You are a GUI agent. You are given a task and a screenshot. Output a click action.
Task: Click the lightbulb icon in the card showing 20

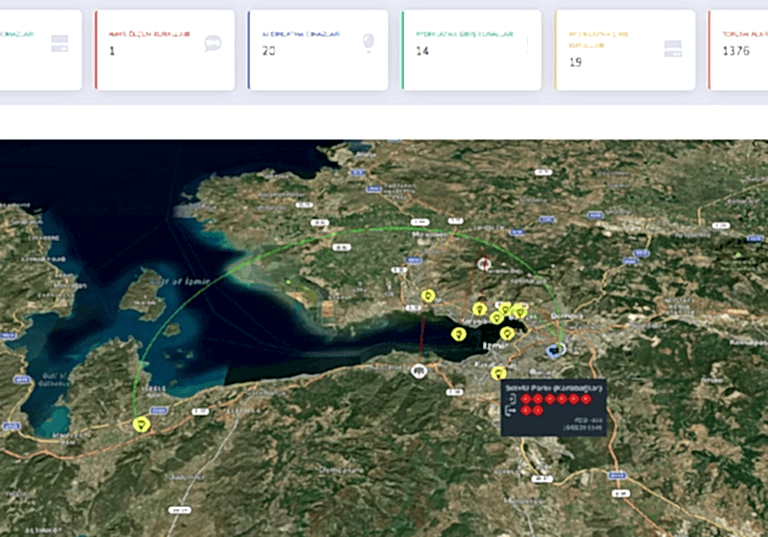click(x=367, y=42)
